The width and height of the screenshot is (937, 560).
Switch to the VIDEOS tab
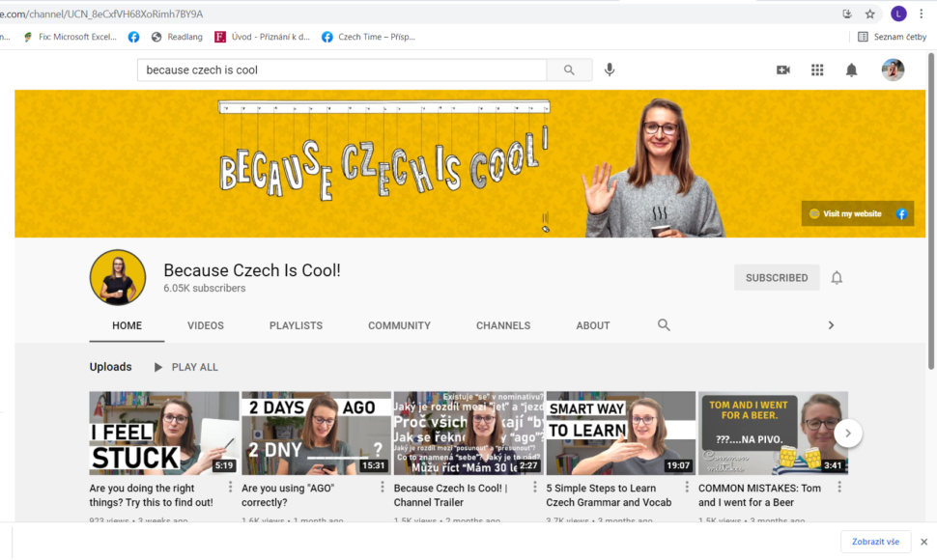[205, 325]
